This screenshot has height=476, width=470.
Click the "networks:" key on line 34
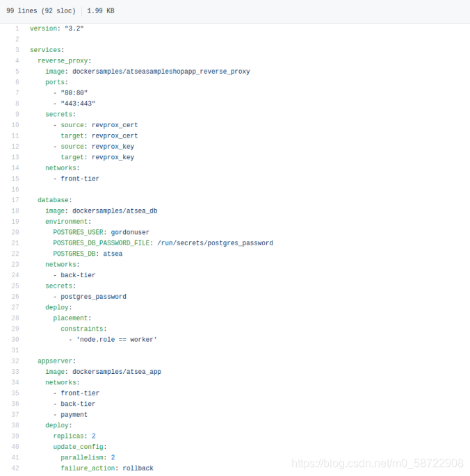tap(63, 382)
